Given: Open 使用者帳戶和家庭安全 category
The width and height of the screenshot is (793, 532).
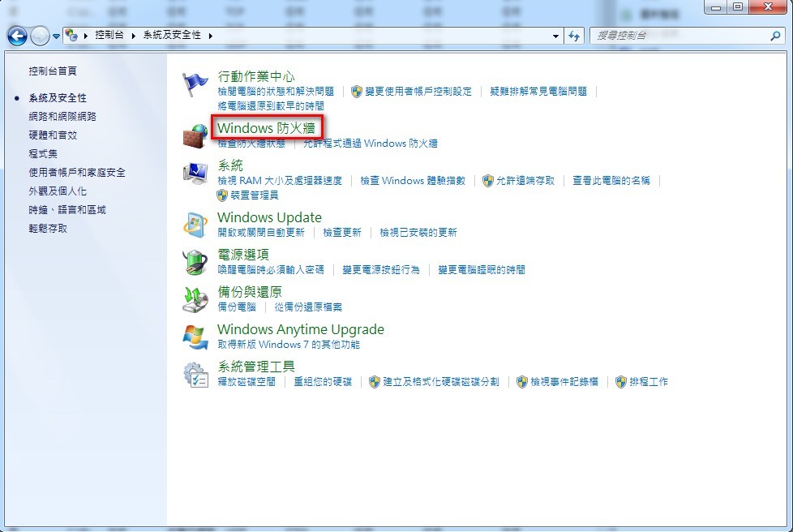Looking at the screenshot, I should (x=77, y=173).
